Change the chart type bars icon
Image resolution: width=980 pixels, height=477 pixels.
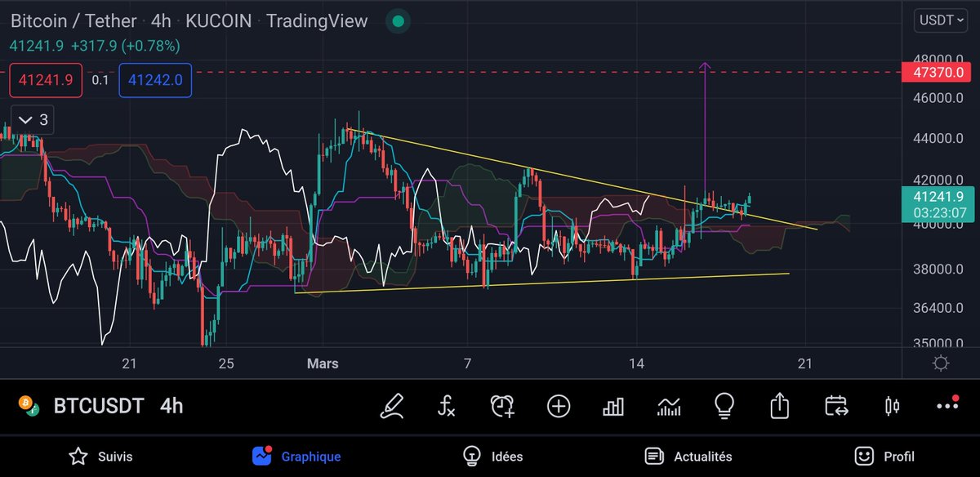point(613,405)
